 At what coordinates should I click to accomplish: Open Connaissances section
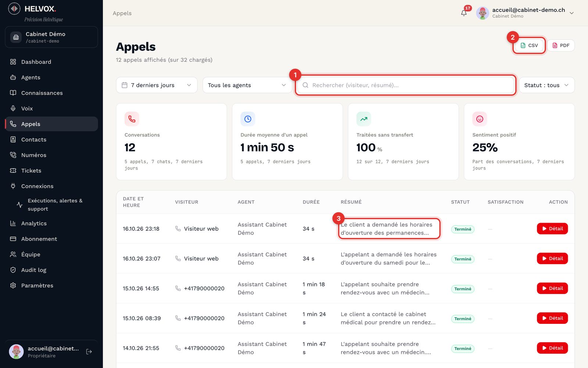(x=51, y=93)
